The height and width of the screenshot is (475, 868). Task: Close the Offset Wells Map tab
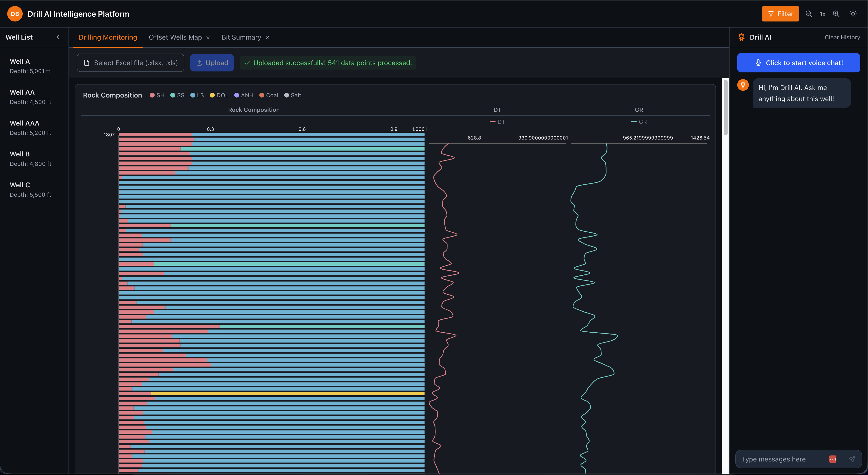(x=208, y=37)
